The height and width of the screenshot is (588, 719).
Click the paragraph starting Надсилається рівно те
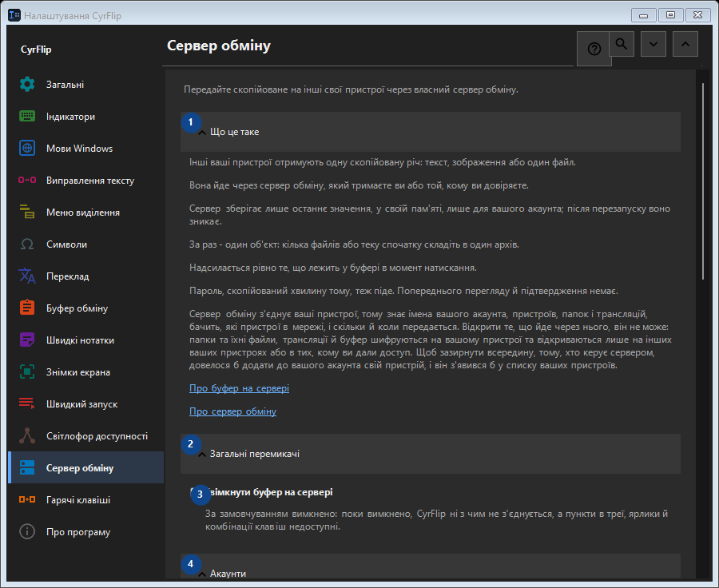coord(333,268)
